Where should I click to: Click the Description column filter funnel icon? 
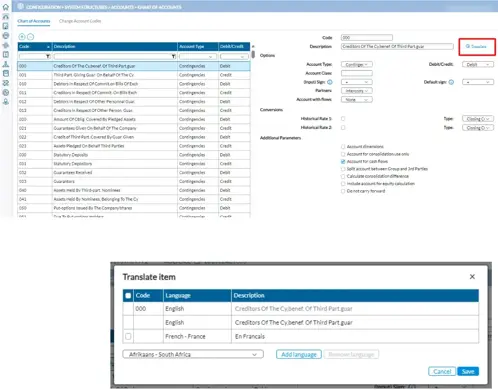[173, 56]
